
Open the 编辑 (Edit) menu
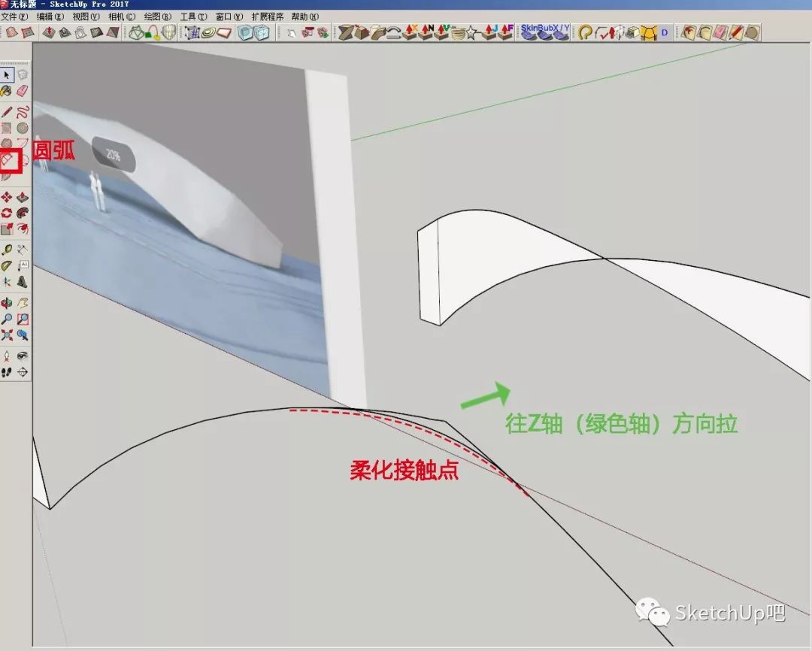[x=50, y=17]
